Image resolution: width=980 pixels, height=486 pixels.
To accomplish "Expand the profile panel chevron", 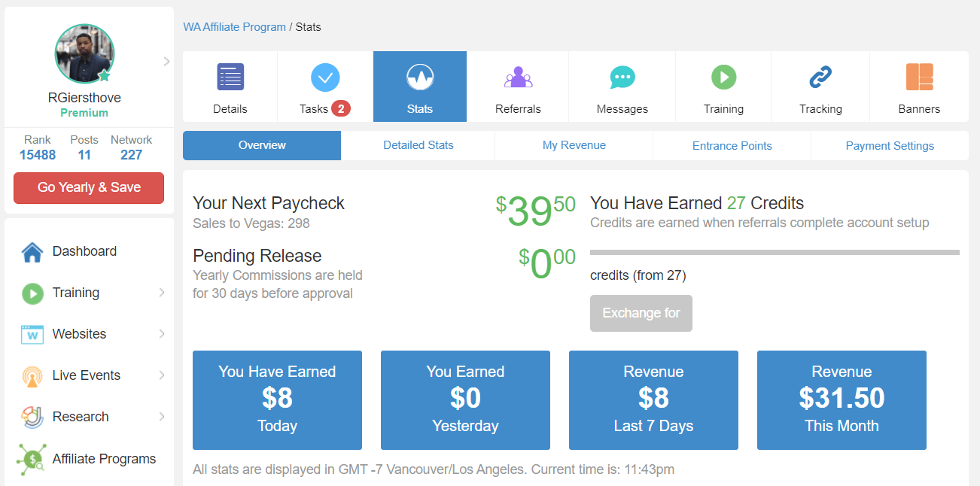I will [166, 62].
